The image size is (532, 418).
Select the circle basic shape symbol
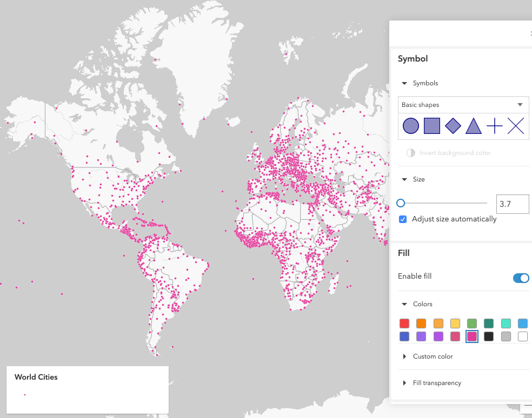click(410, 126)
